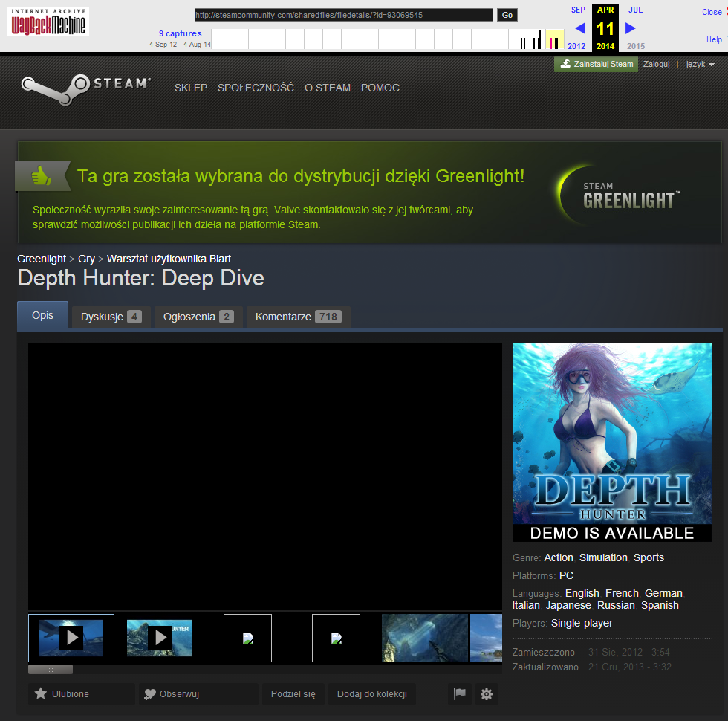The width and height of the screenshot is (728, 721).
Task: Click the Single-player link
Action: pyautogui.click(x=582, y=624)
